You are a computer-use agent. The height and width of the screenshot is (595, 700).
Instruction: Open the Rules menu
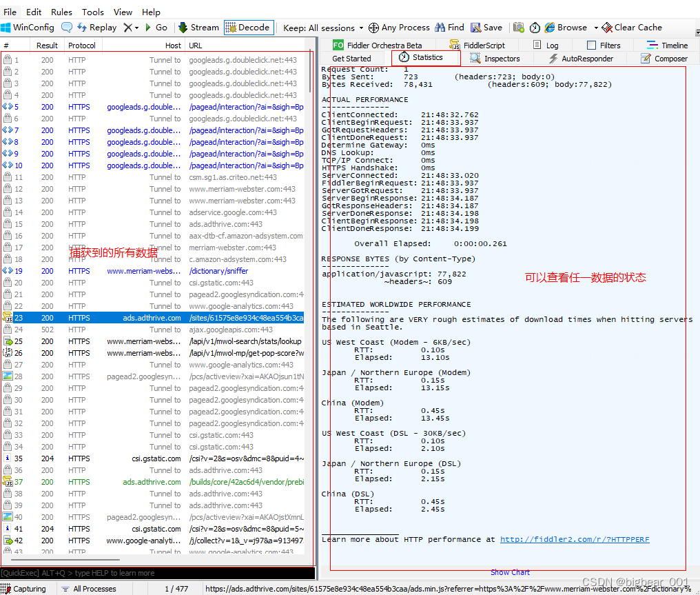[x=61, y=12]
